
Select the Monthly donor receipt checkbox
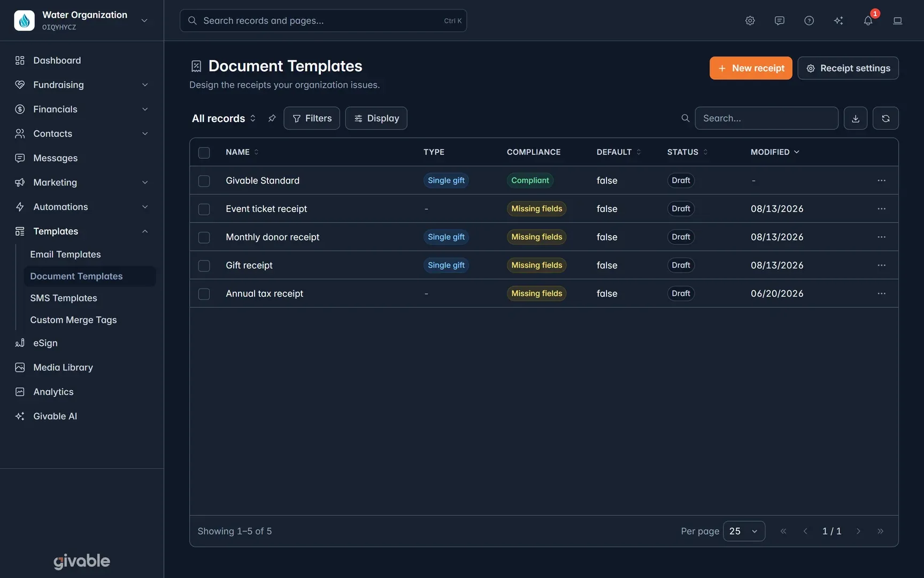[x=204, y=238]
